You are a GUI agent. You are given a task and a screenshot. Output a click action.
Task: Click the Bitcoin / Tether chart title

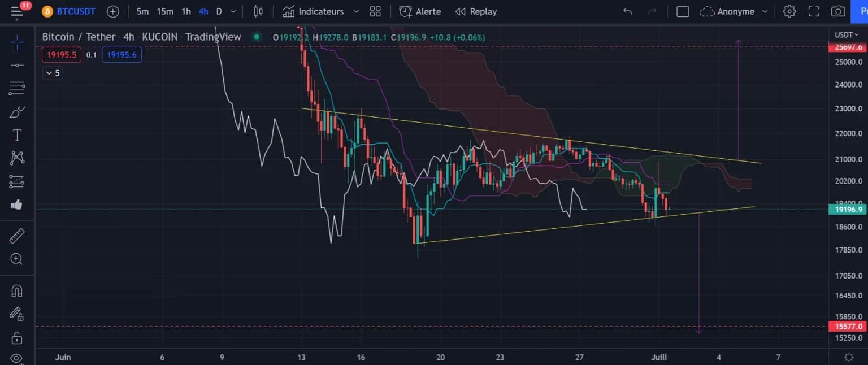click(79, 37)
